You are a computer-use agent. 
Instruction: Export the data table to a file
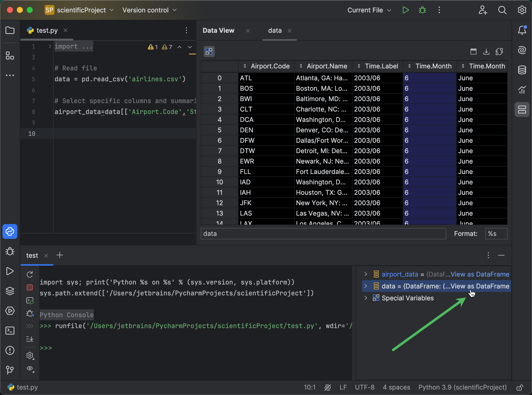[x=486, y=51]
